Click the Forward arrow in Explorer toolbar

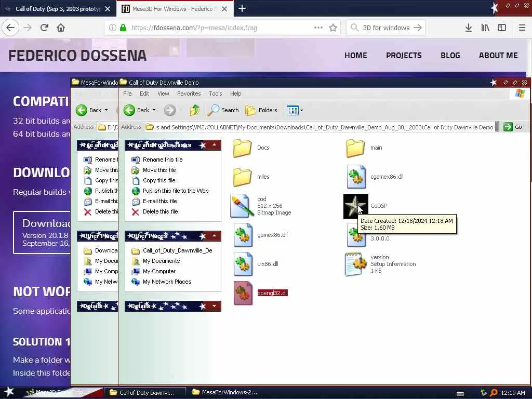[170, 110]
